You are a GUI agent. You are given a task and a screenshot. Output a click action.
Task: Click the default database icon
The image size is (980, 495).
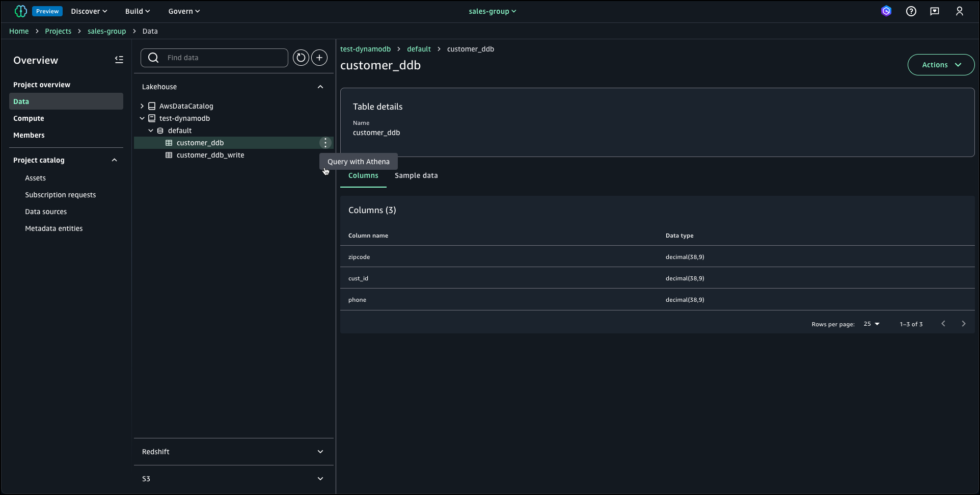[x=160, y=131]
